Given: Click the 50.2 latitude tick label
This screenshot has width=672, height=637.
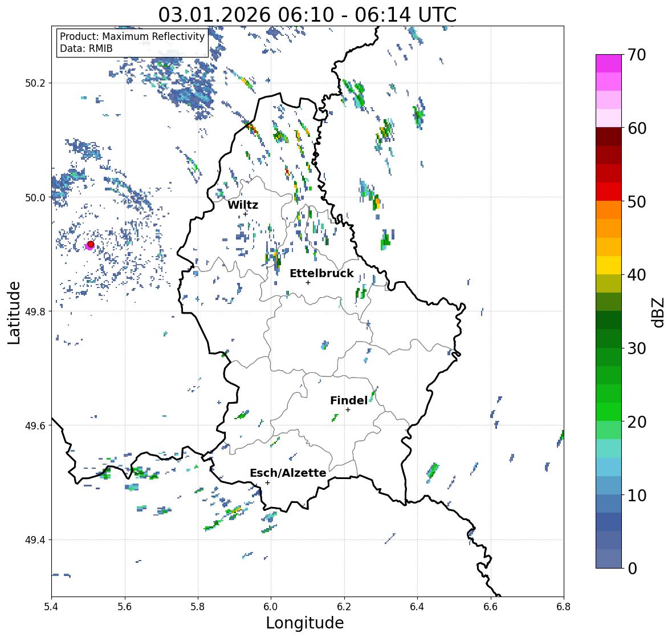Looking at the screenshot, I should coord(35,83).
